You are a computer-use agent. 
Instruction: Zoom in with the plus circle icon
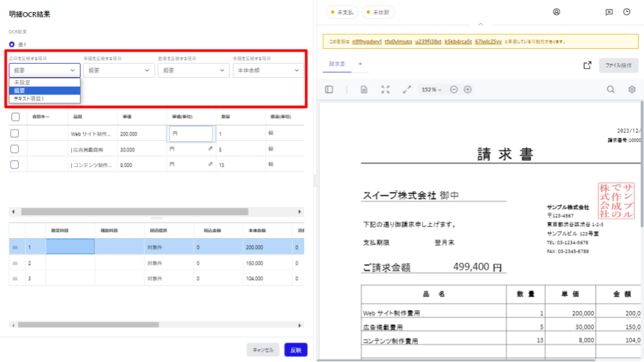pyautogui.click(x=468, y=89)
